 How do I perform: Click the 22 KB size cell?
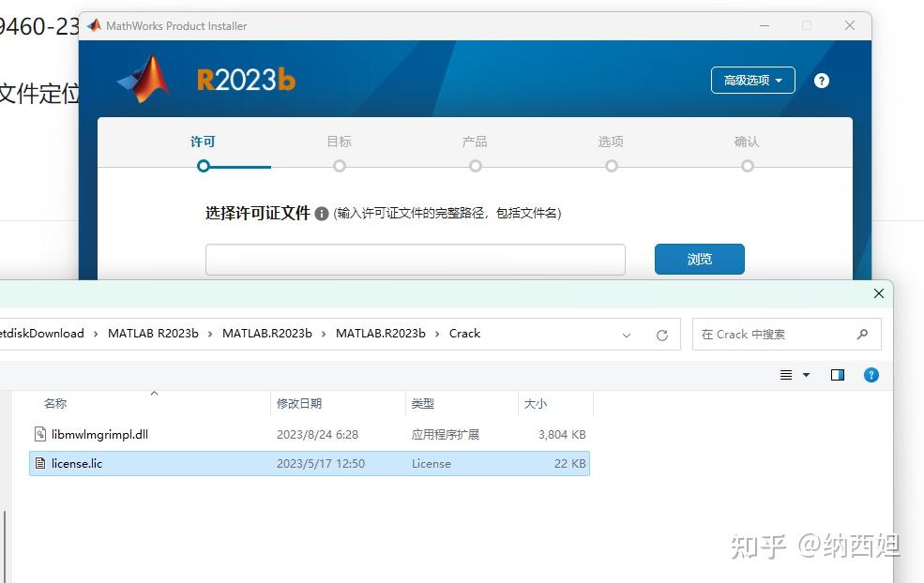pos(569,464)
